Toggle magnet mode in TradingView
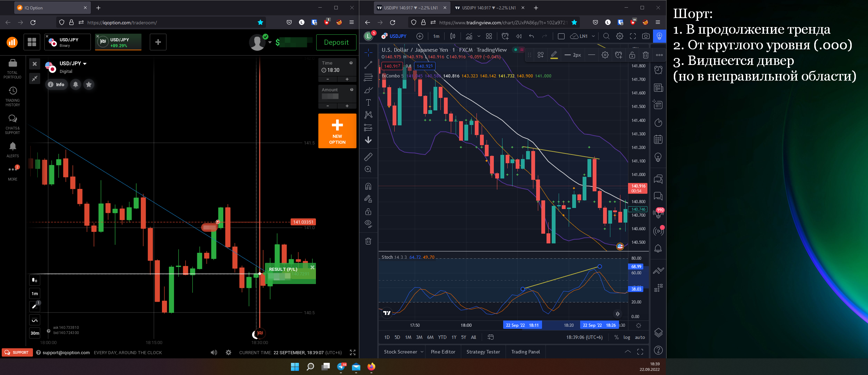Image resolution: width=868 pixels, height=375 pixels. (368, 186)
